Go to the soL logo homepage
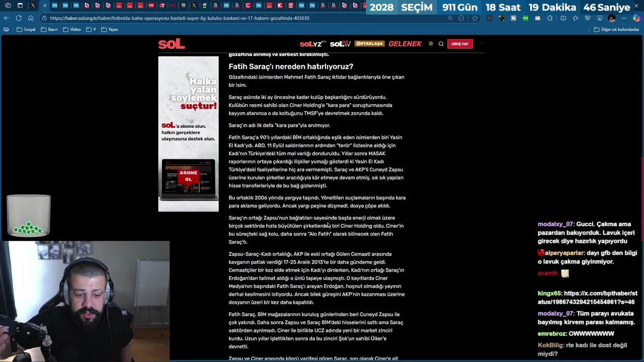 pyautogui.click(x=172, y=44)
